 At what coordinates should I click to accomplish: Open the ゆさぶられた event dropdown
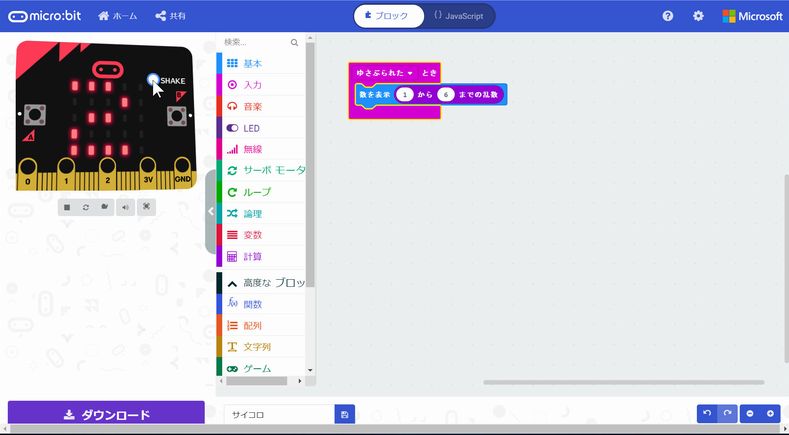coord(410,73)
